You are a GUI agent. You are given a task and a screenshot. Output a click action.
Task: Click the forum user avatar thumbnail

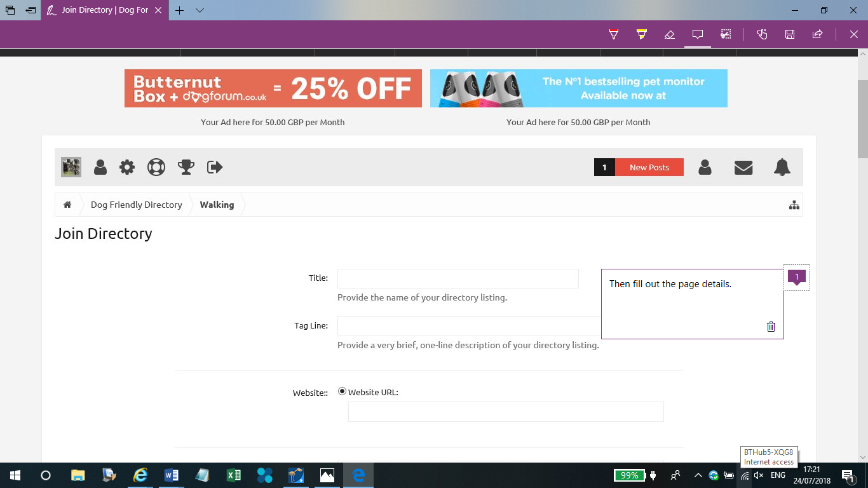pos(71,167)
